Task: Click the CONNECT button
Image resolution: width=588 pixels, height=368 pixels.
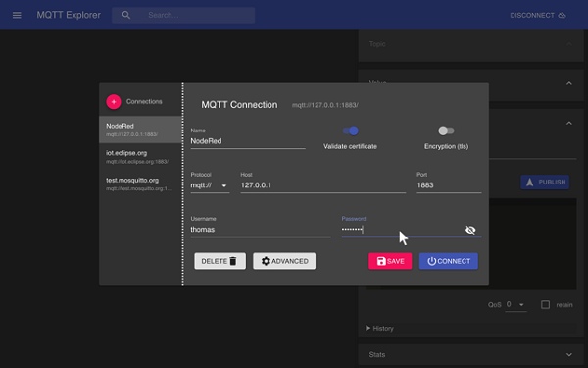Action: [449, 261]
